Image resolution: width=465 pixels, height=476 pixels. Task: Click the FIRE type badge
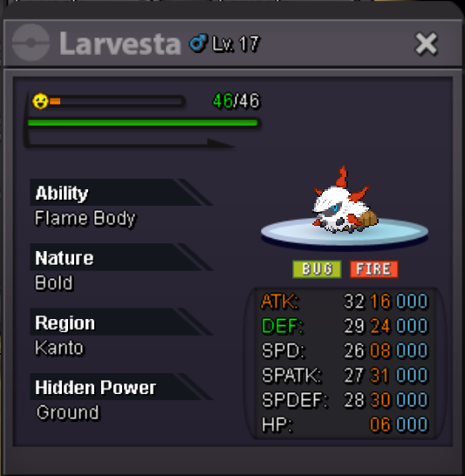pos(373,269)
